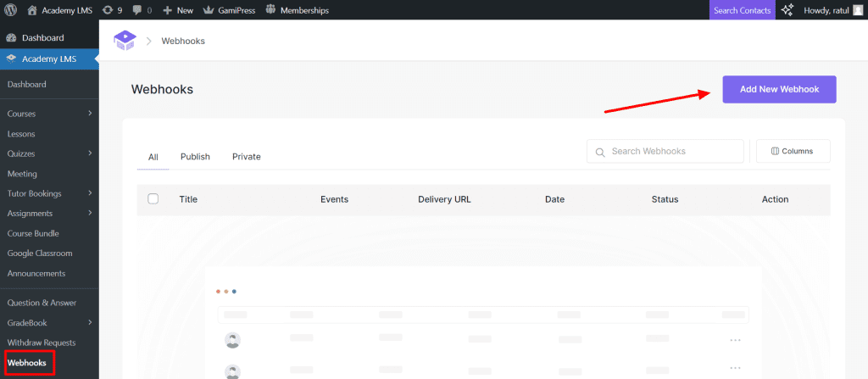The width and height of the screenshot is (868, 379).
Task: Click the Memberships icon in admin bar
Action: click(270, 9)
